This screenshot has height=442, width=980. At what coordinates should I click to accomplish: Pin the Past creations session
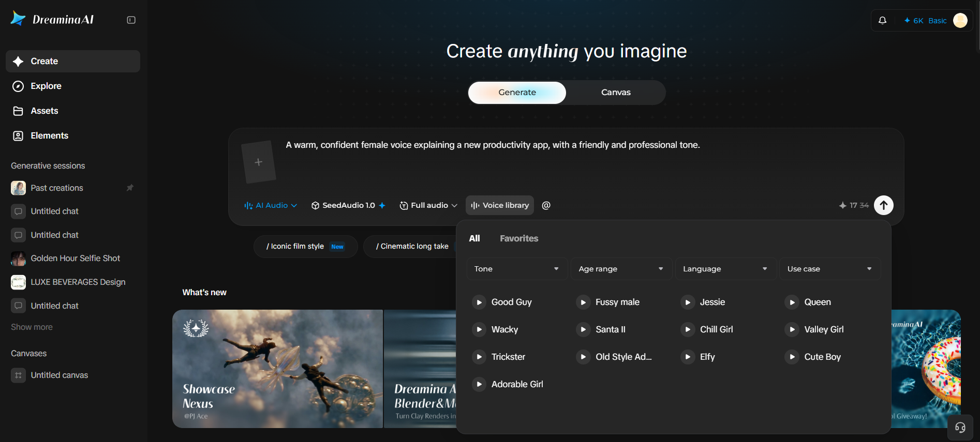click(x=130, y=188)
